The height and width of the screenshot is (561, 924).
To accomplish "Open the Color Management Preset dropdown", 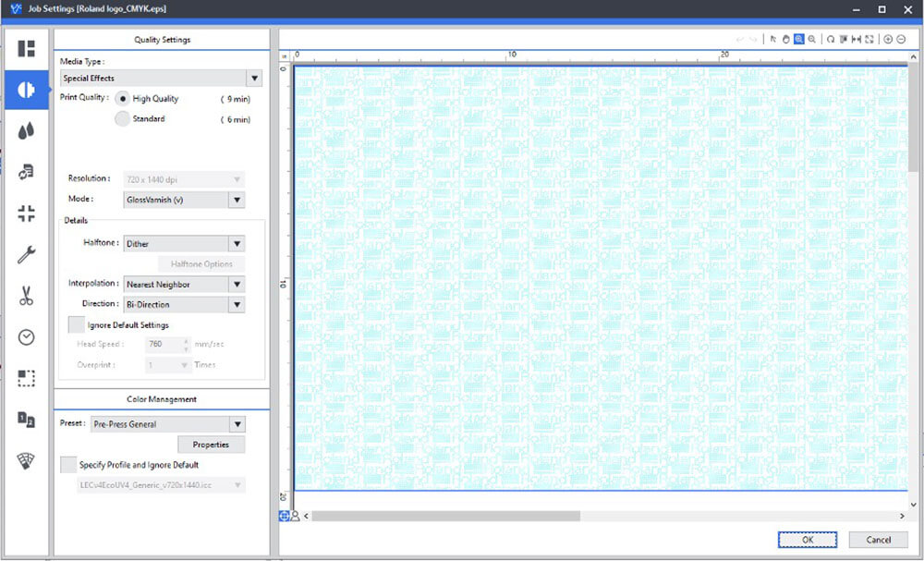I will [167, 424].
